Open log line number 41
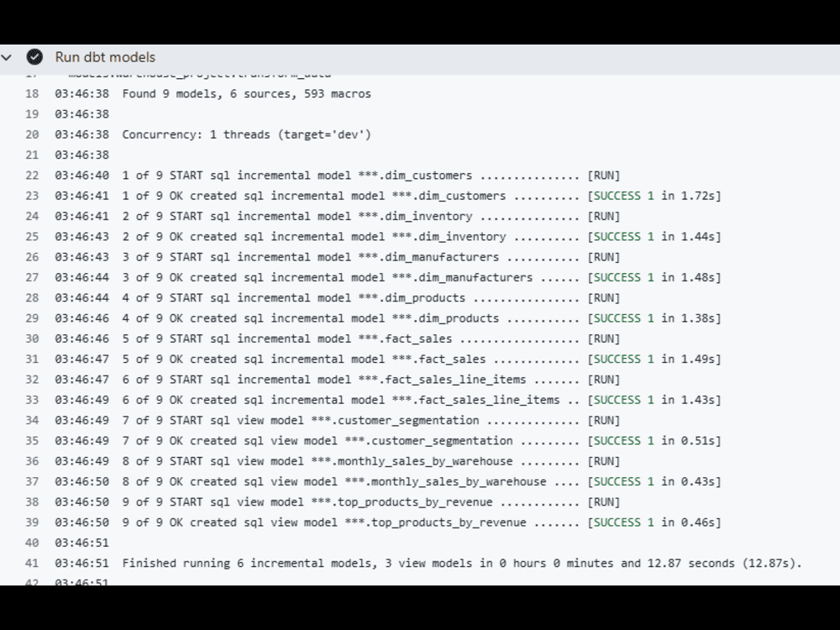This screenshot has width=840, height=630. point(32,563)
